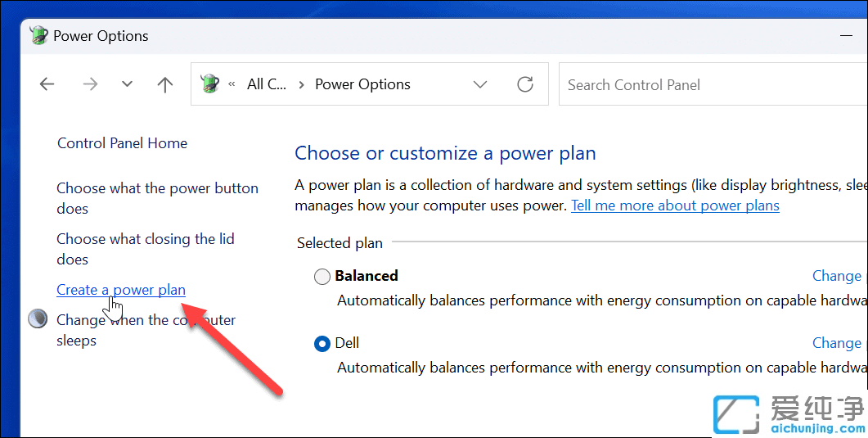
Task: Click the Power Options title bar icon
Action: click(x=38, y=36)
